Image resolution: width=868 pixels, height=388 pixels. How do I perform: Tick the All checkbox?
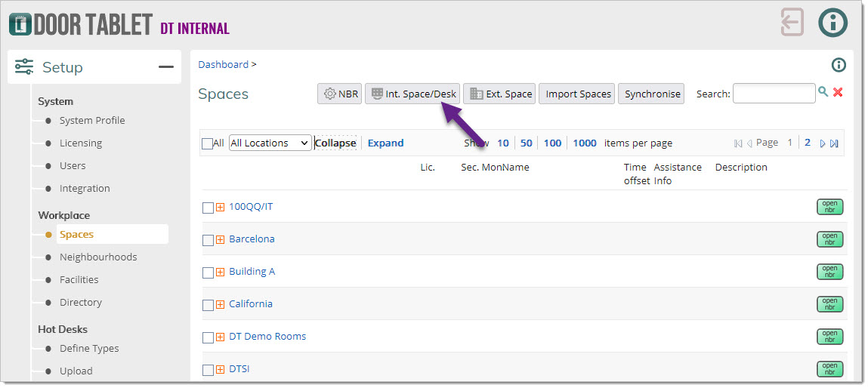(207, 143)
